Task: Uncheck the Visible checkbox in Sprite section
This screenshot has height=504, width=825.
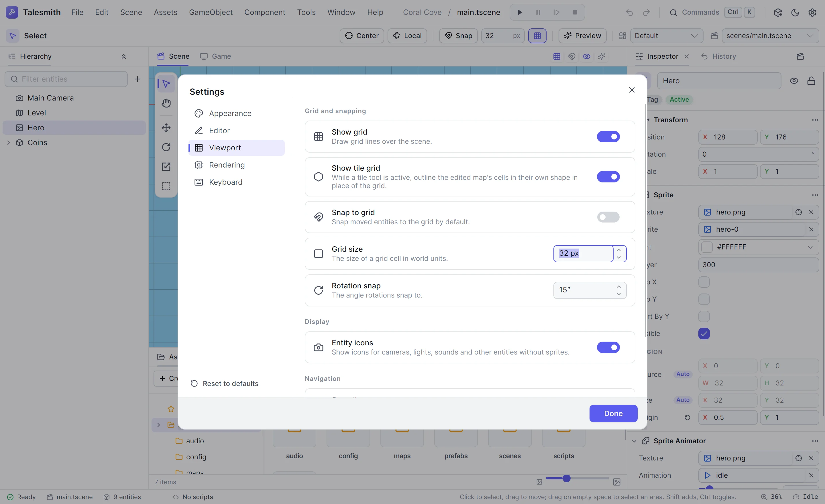Action: [x=704, y=334]
